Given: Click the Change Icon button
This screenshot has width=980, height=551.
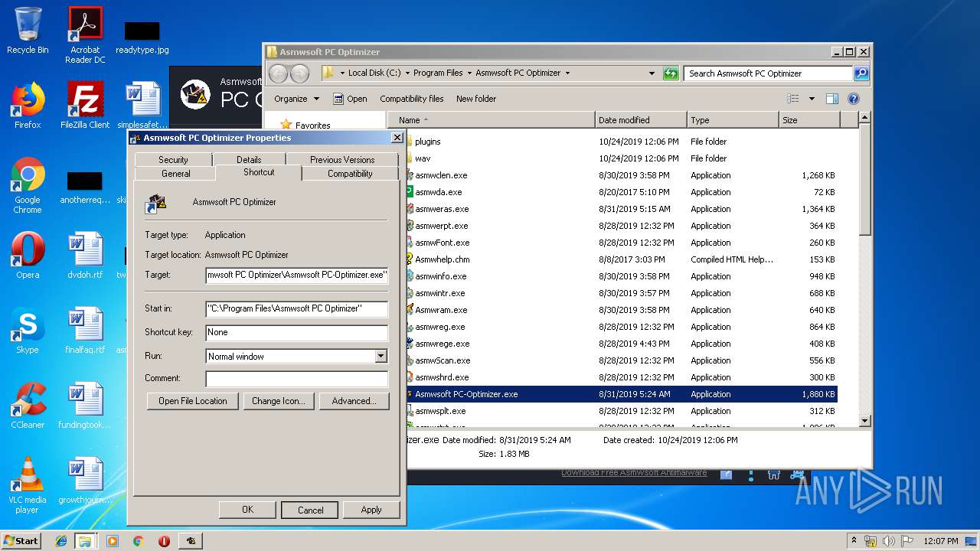Looking at the screenshot, I should point(279,401).
